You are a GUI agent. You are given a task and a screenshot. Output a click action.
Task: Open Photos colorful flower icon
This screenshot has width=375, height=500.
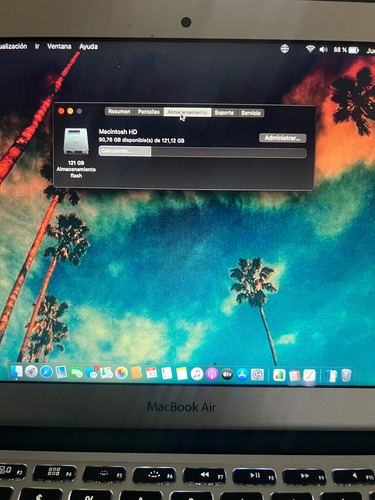pyautogui.click(x=121, y=373)
